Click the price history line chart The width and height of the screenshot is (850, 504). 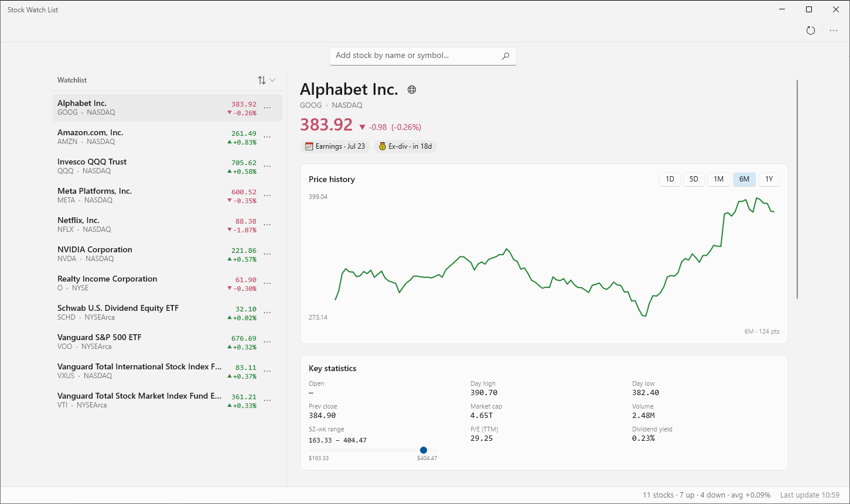[x=554, y=258]
